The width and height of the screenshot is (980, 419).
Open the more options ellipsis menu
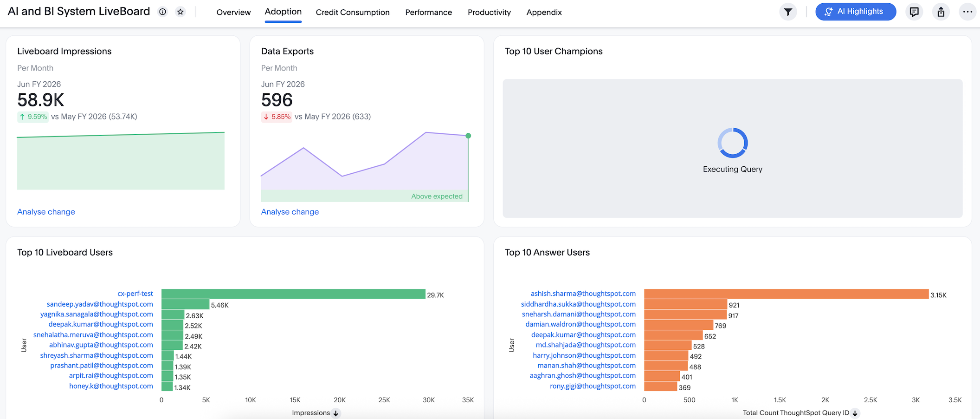point(967,12)
